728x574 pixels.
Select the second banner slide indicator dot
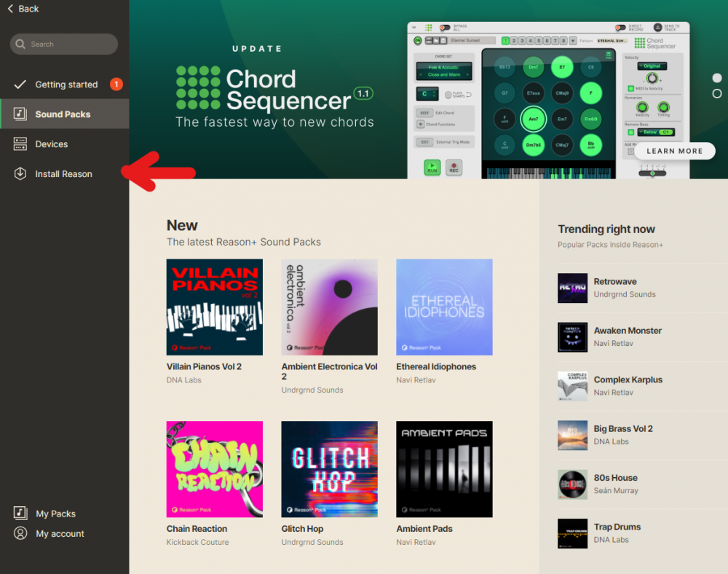[x=717, y=94]
